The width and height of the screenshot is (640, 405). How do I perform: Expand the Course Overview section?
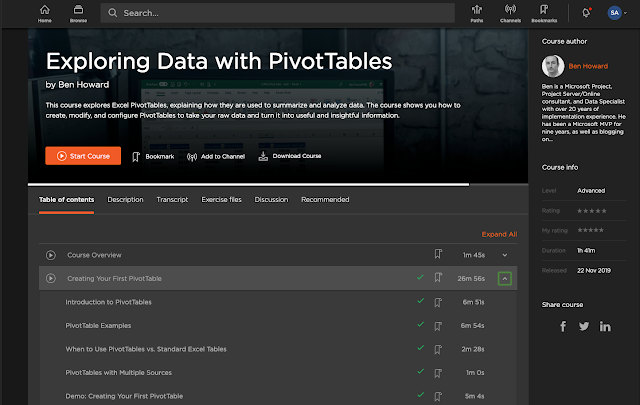click(505, 255)
